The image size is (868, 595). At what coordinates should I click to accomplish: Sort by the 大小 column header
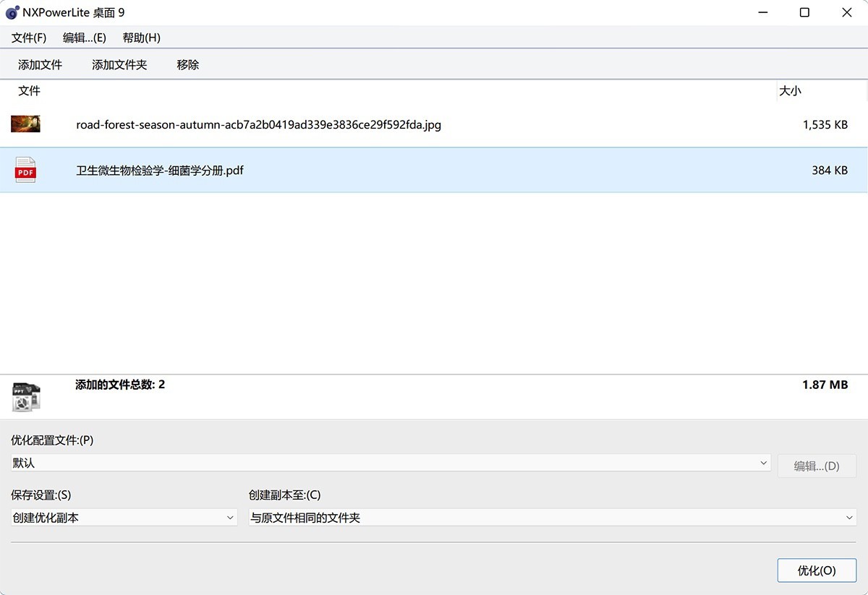790,91
